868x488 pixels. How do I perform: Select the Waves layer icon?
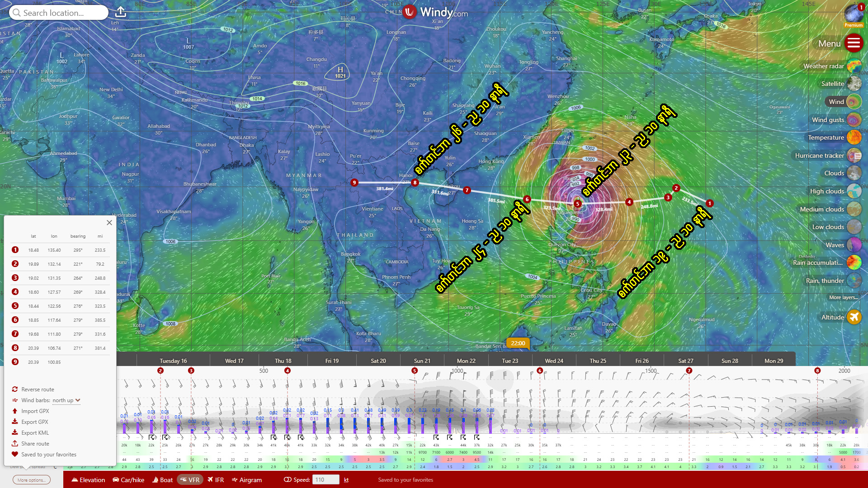854,245
